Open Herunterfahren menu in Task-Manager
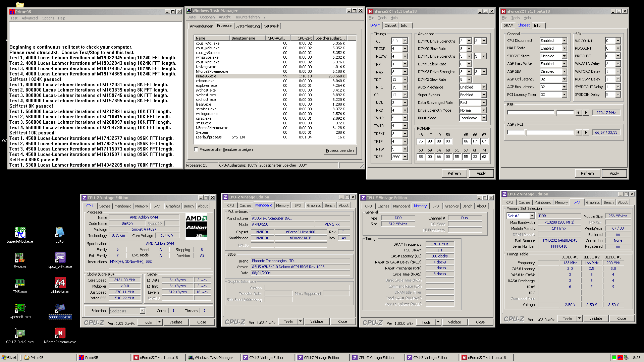 click(x=247, y=17)
